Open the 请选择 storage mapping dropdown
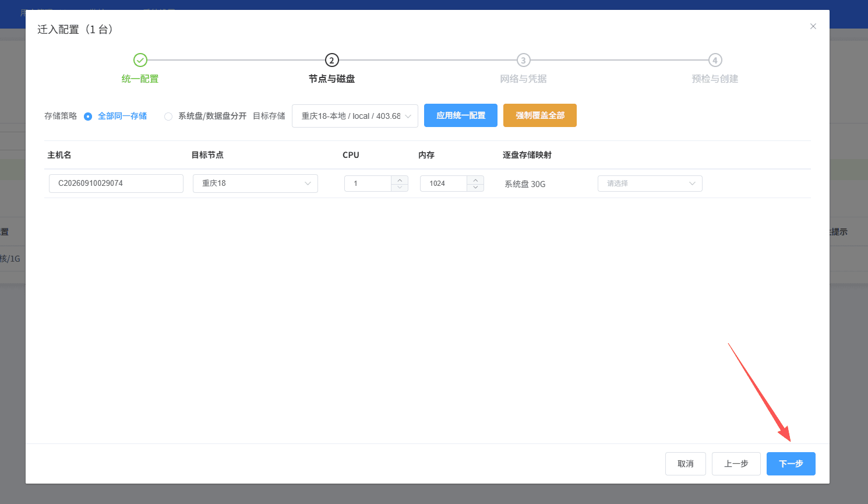The image size is (868, 504). [650, 184]
